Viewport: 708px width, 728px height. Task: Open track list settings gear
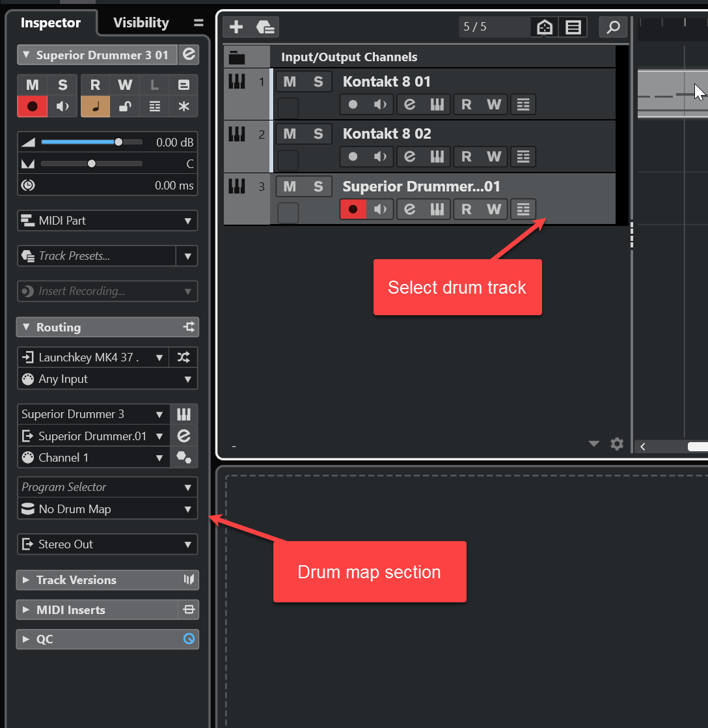click(617, 444)
